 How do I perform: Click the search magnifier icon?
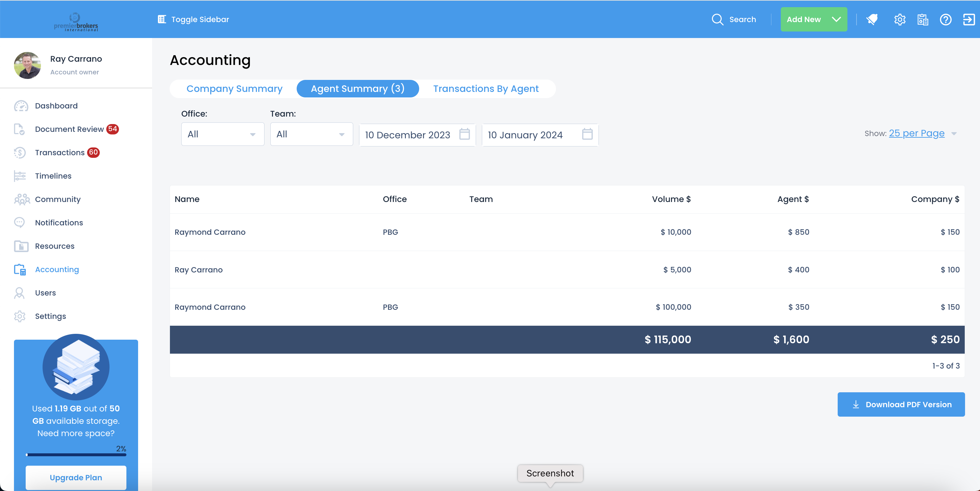click(717, 19)
